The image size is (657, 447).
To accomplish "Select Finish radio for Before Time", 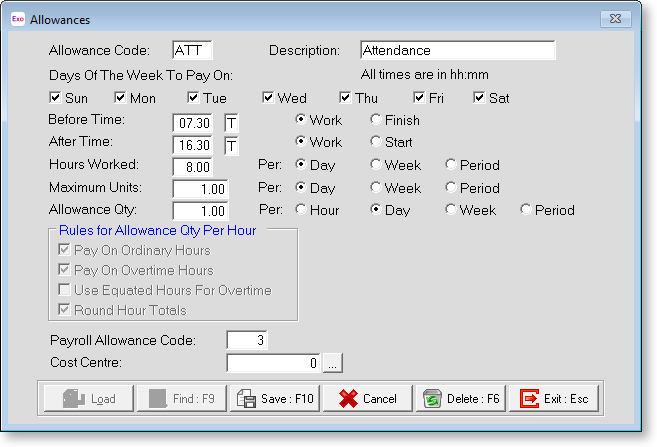I will click(377, 120).
